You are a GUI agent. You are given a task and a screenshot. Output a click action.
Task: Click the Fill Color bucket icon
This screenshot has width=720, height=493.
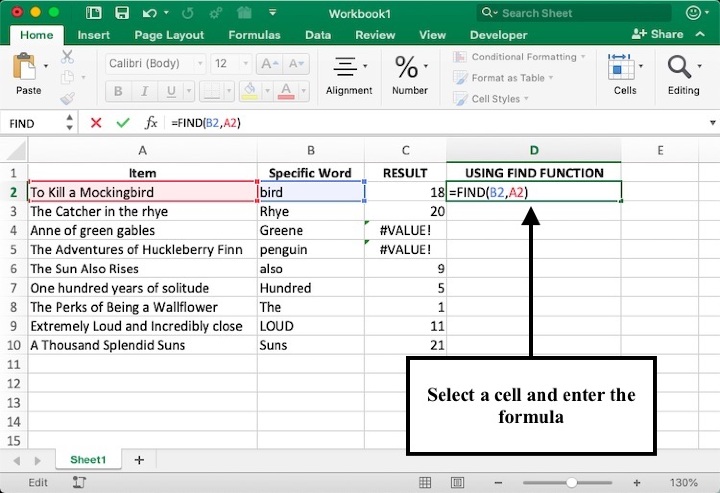point(250,91)
